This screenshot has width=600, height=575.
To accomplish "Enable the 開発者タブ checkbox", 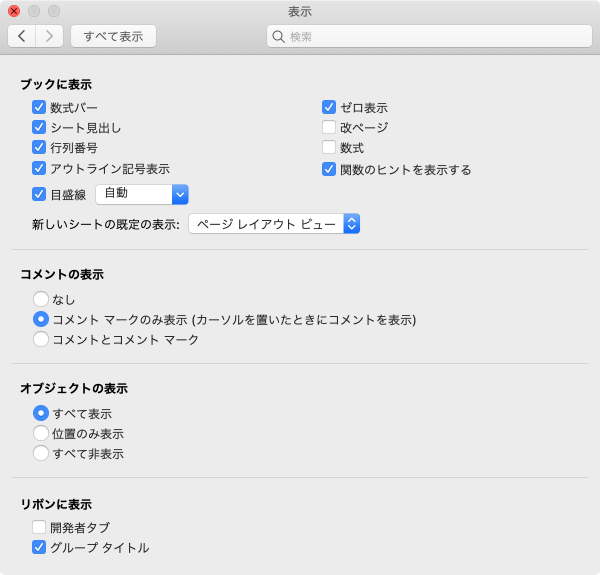I will (39, 527).
